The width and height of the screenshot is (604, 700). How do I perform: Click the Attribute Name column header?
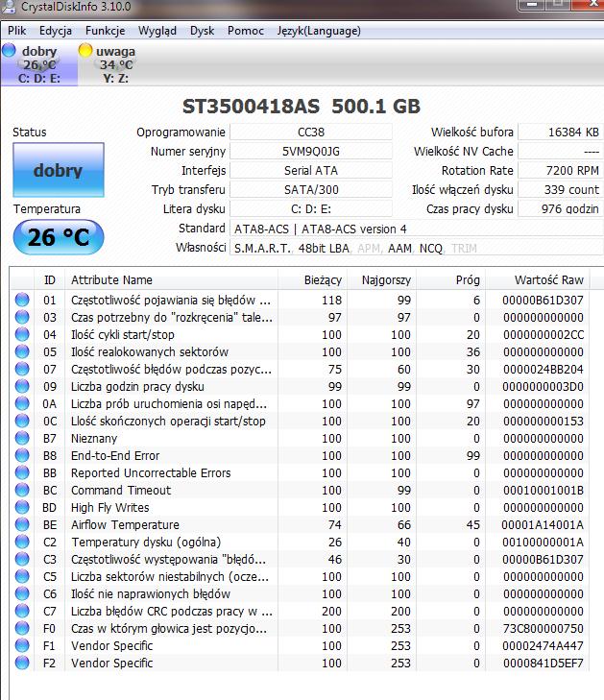(172, 280)
